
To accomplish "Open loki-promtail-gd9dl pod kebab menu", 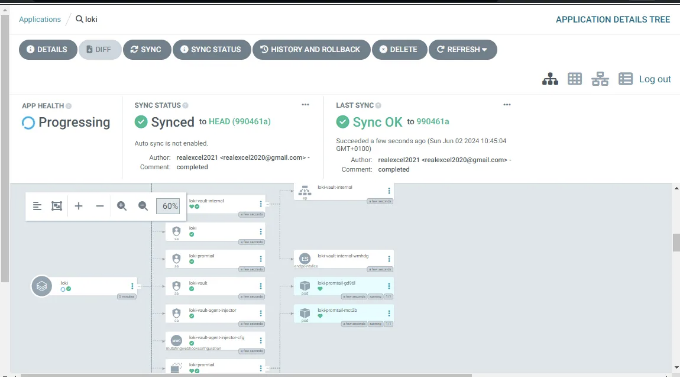I will (389, 286).
